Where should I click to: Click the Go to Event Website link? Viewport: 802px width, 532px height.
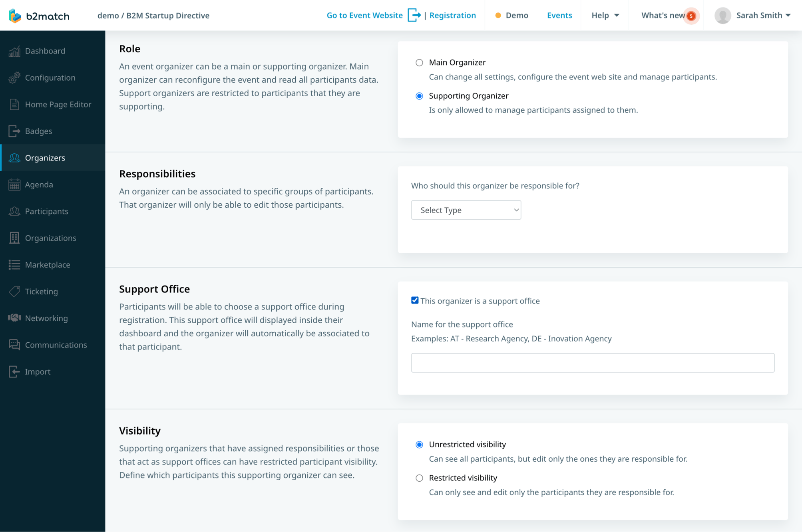(x=364, y=15)
